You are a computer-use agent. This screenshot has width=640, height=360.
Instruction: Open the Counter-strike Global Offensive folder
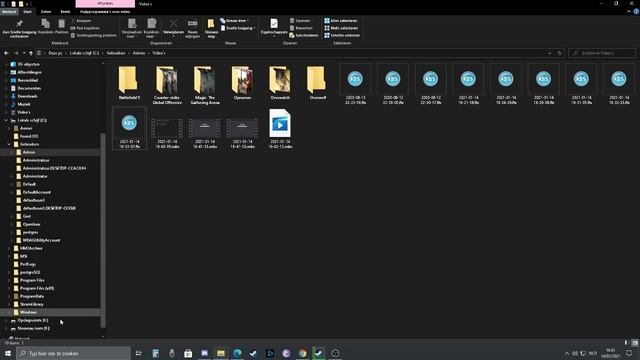tap(167, 84)
